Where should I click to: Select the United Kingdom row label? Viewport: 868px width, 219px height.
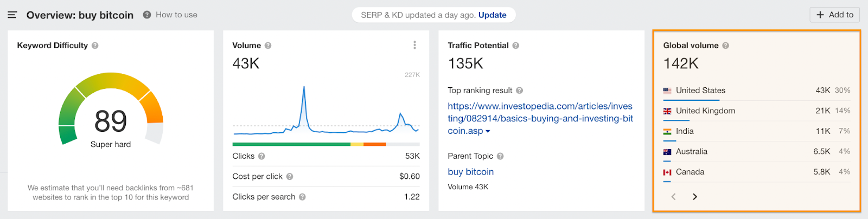click(x=705, y=111)
